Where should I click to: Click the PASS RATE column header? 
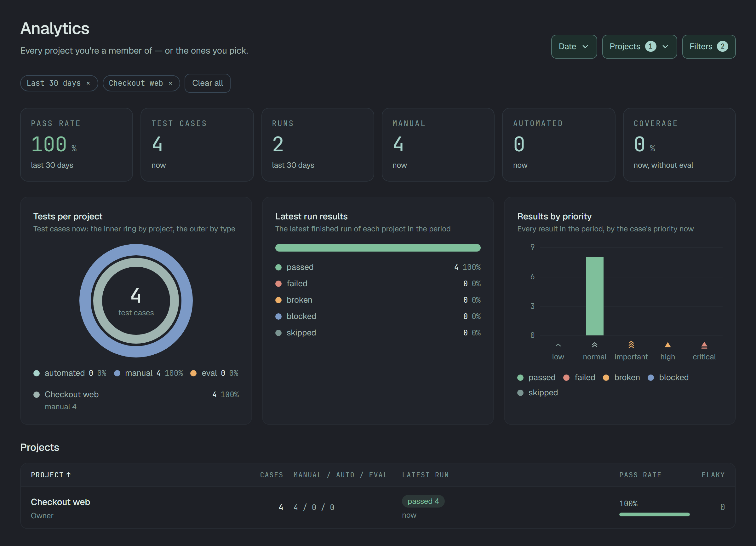point(640,475)
